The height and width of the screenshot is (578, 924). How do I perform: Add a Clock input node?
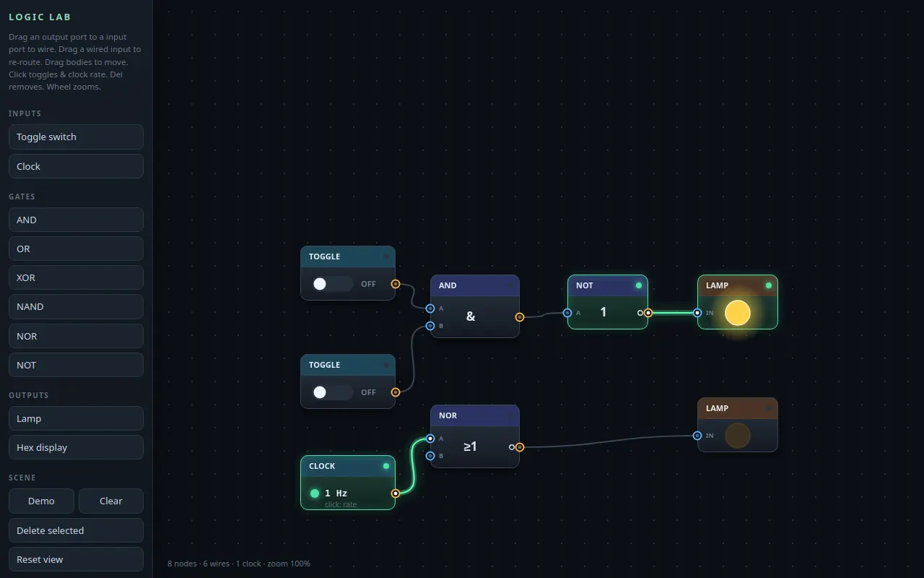tap(76, 166)
